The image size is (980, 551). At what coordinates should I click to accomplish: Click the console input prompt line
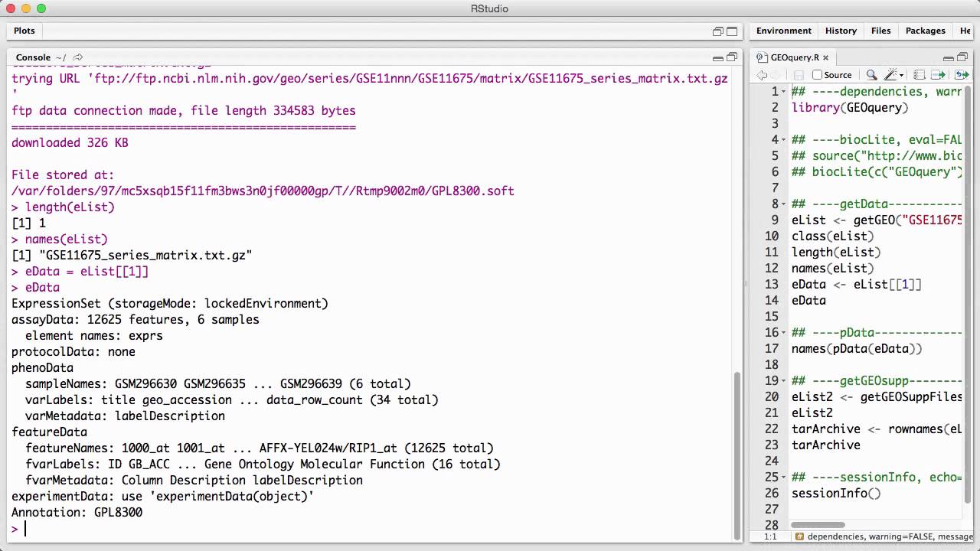tap(371, 529)
